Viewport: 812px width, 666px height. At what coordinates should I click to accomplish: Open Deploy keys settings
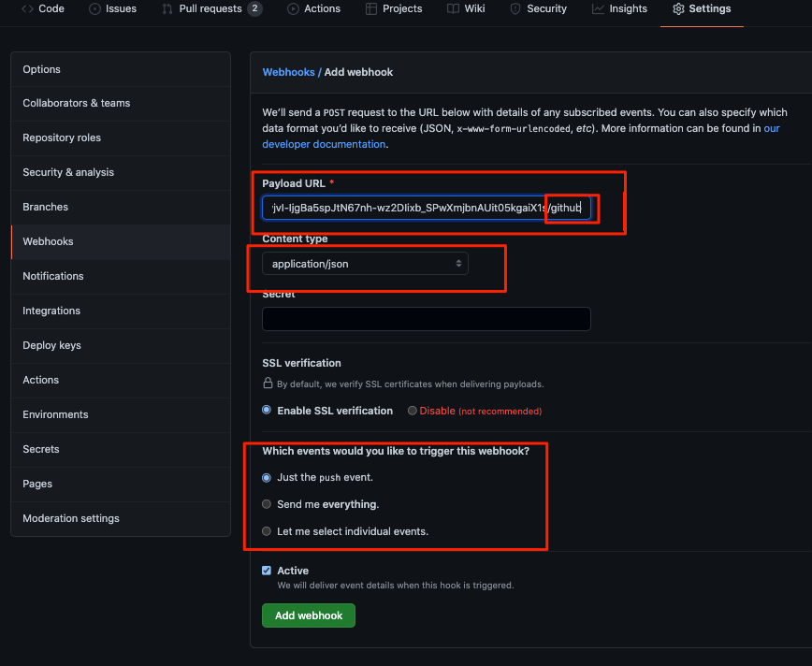pos(121,345)
